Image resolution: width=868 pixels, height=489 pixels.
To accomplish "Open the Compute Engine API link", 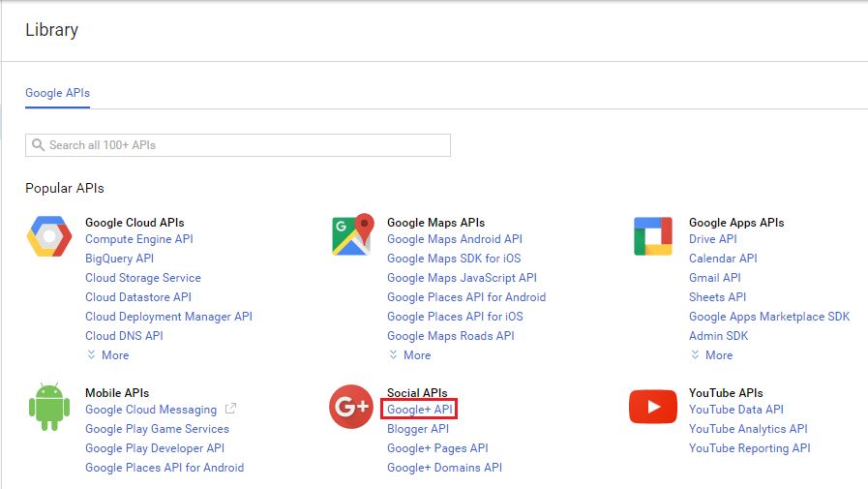I will click(138, 239).
